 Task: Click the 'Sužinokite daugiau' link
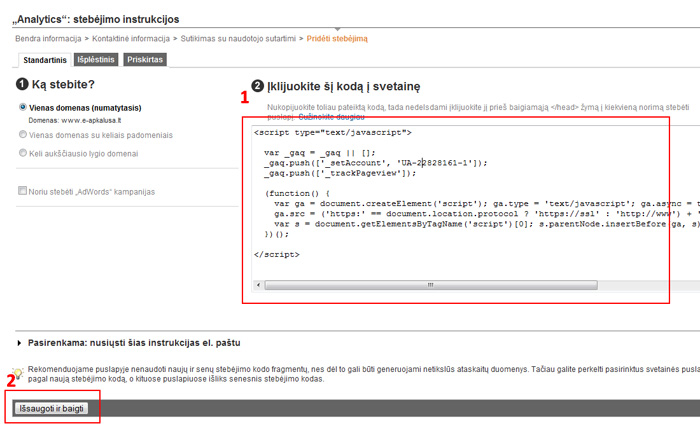(331, 117)
